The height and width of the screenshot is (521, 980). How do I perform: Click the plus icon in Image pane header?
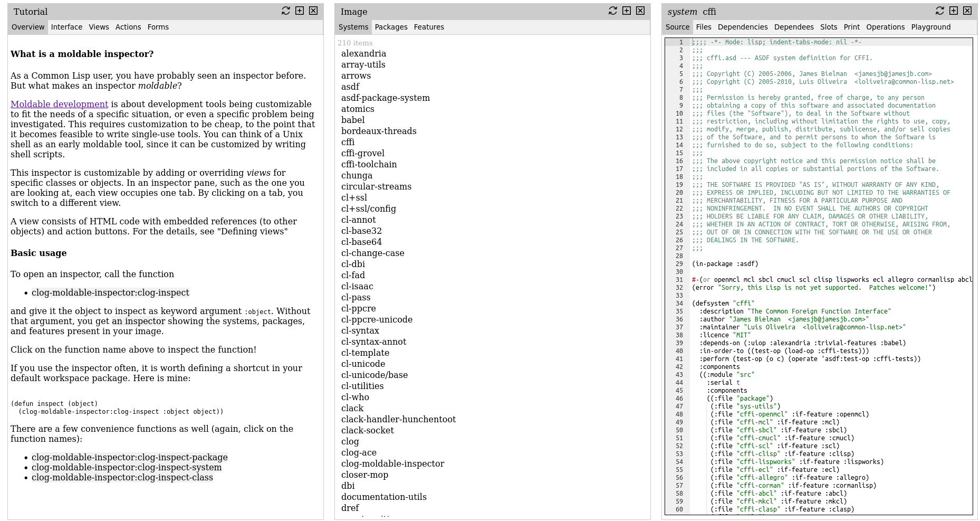[x=627, y=11]
